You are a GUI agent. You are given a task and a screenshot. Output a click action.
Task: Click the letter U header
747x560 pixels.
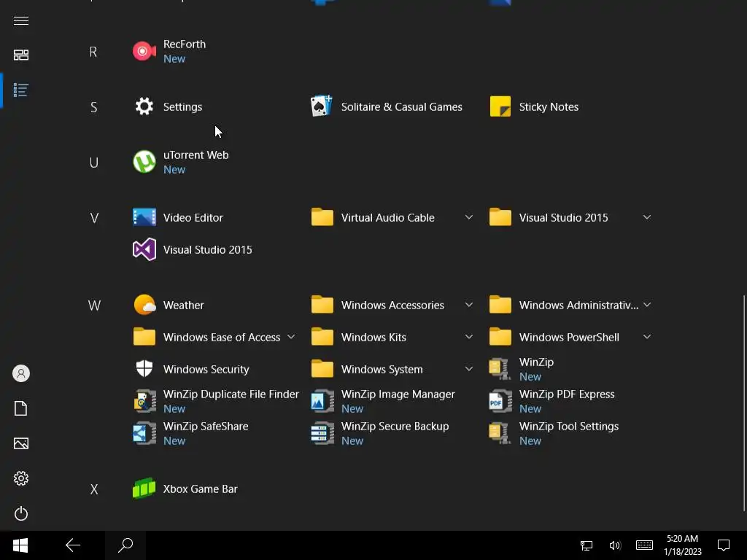tap(94, 163)
